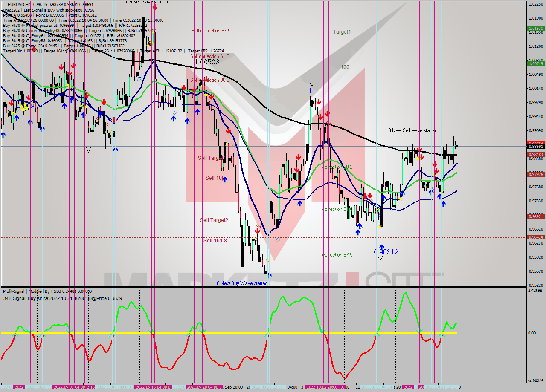The height and width of the screenshot is (392, 546).
Task: Click the 'Sell Target2' label
Action: click(214, 220)
